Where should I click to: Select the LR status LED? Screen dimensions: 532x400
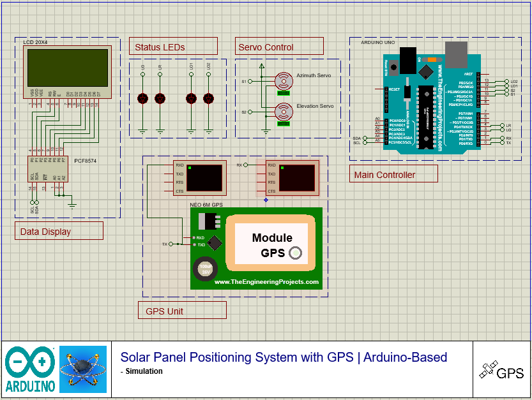[160, 98]
